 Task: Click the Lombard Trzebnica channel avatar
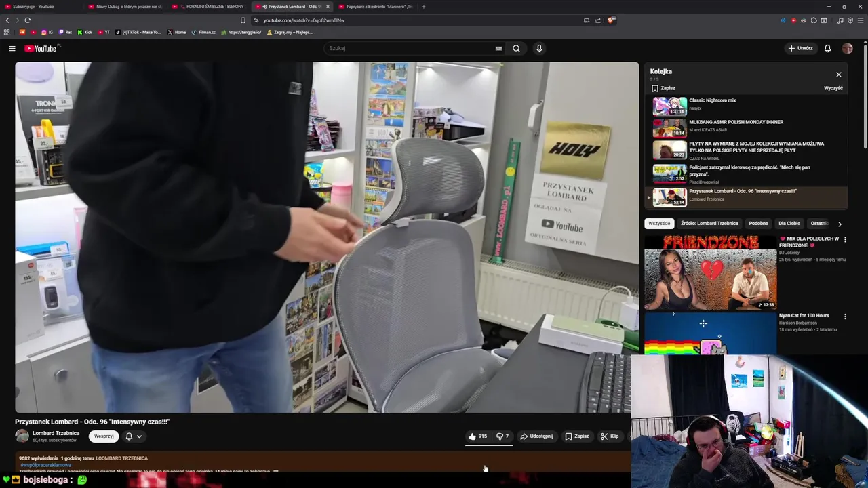pyautogui.click(x=22, y=436)
